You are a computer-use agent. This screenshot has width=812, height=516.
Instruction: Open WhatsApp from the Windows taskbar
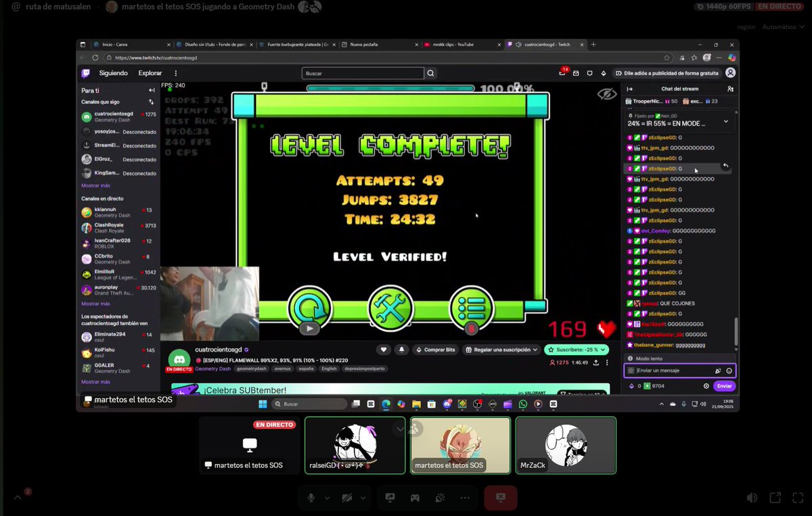522,404
